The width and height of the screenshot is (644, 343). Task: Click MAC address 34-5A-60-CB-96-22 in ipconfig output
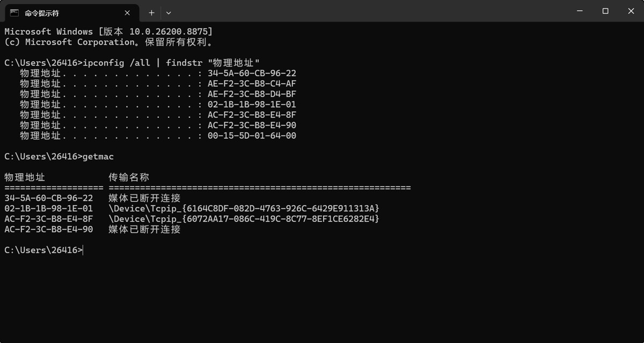[252, 73]
